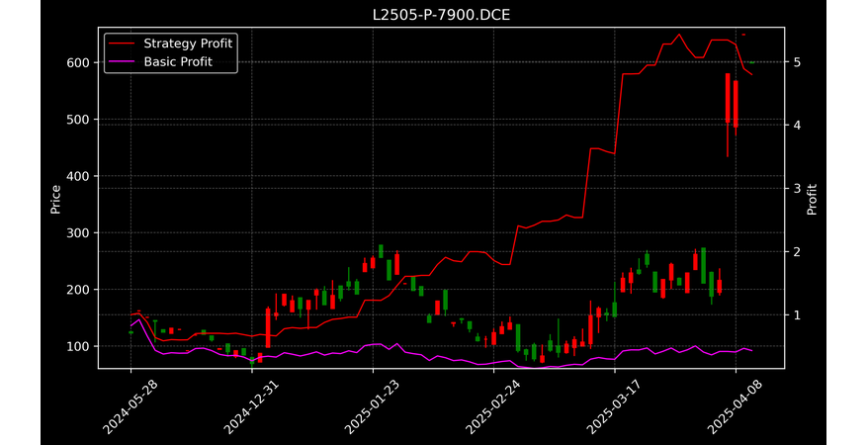Image resolution: width=868 pixels, height=445 pixels.
Task: Click the profit axis tick label 4
Action: tap(796, 125)
